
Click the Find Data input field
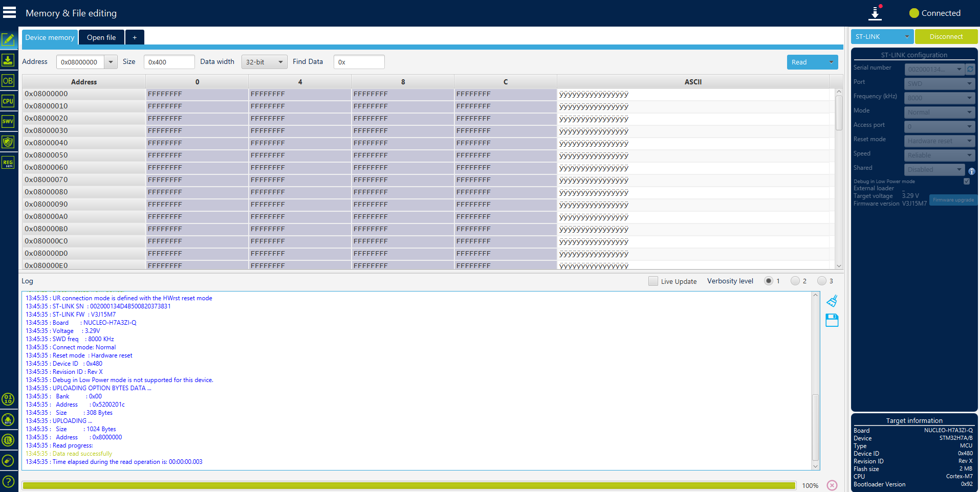tap(358, 61)
